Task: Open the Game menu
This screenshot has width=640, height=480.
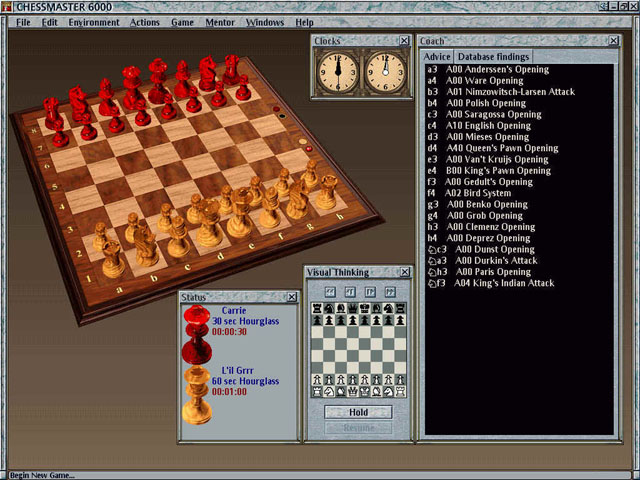Action: tap(182, 22)
